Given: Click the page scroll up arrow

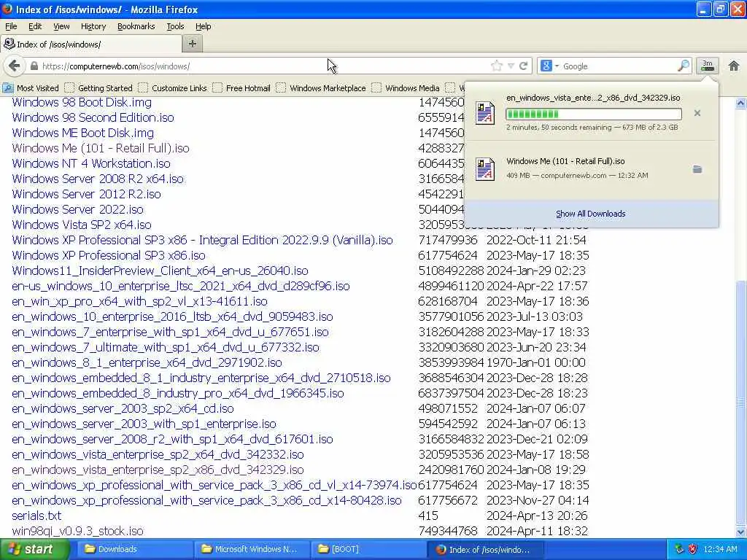Looking at the screenshot, I should click(x=740, y=103).
